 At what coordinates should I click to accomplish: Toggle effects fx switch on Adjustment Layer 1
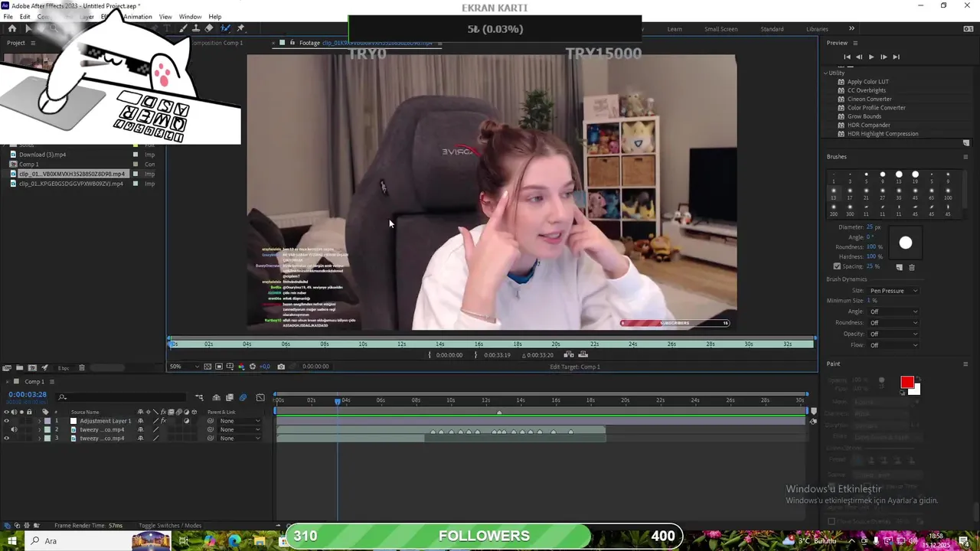coord(164,421)
